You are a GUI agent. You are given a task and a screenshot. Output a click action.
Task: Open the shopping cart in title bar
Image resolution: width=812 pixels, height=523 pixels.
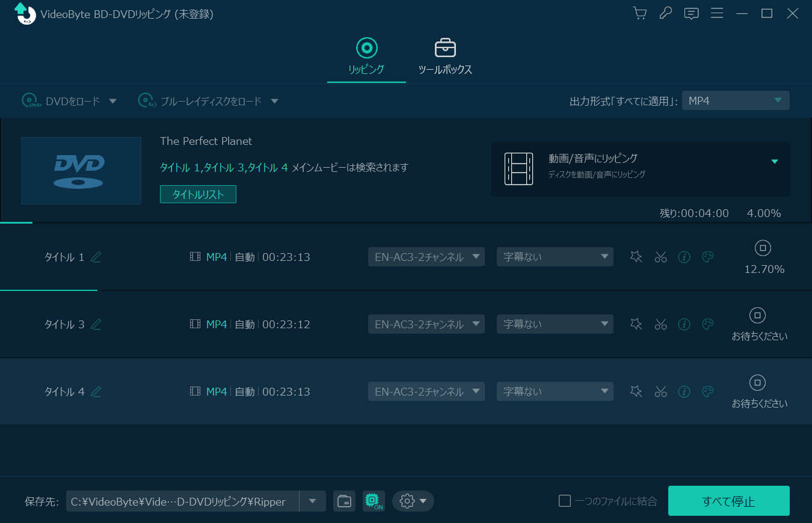pos(639,13)
